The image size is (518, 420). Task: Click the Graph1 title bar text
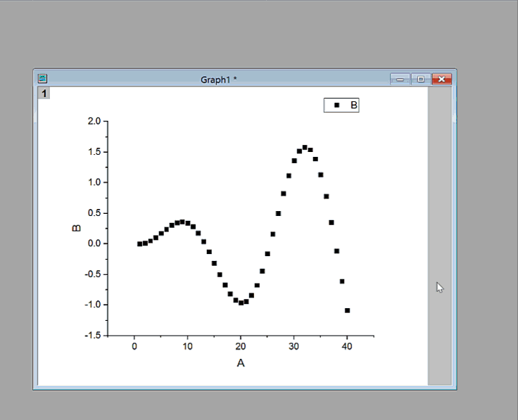(x=218, y=79)
